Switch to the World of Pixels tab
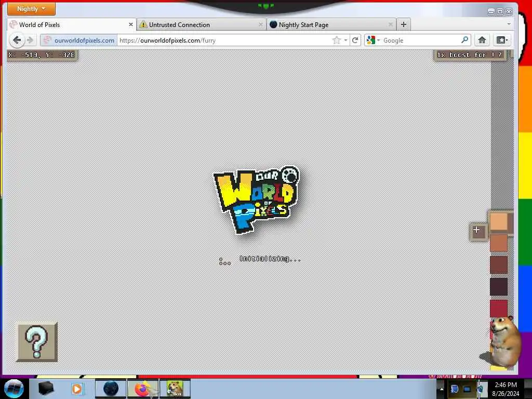 pos(71,25)
